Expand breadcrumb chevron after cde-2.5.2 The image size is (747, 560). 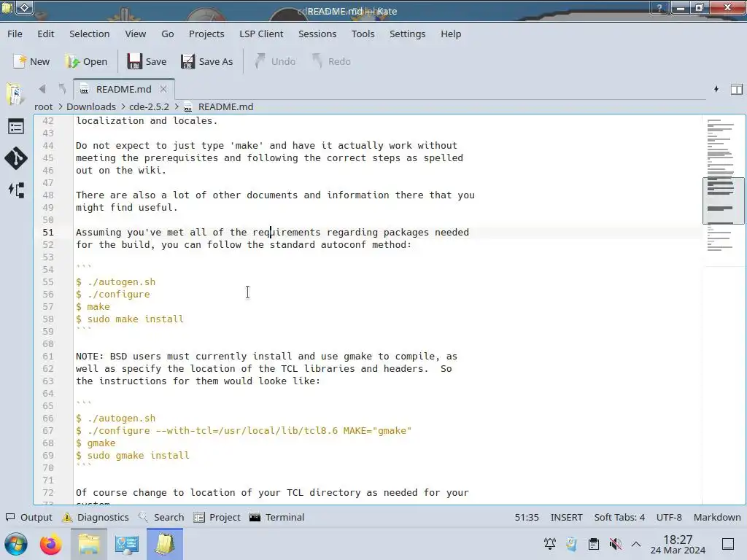tap(177, 106)
